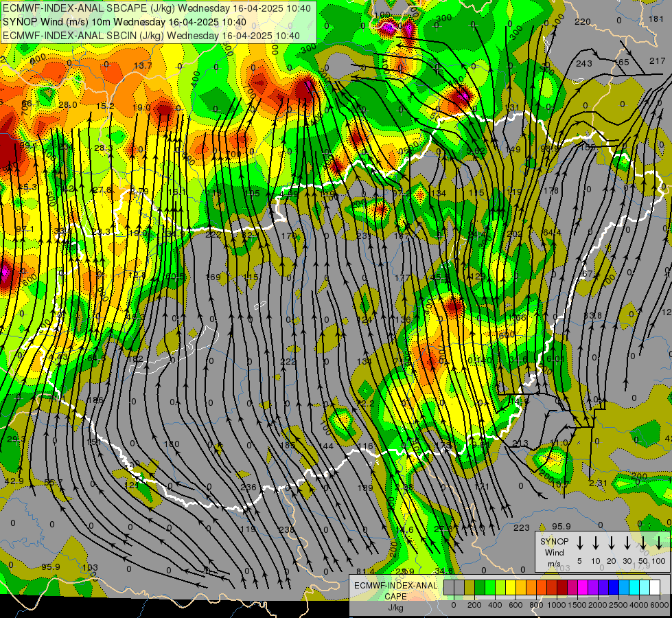Select the dark green swatch in the CAPE scale
Screen dimensions: 672x618
click(x=480, y=588)
